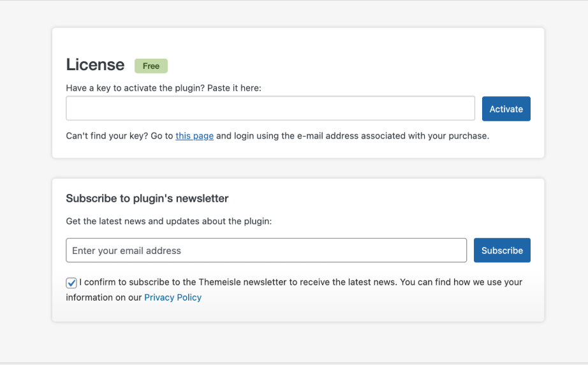Click the green Free license badge
This screenshot has width=588, height=365.
click(151, 66)
